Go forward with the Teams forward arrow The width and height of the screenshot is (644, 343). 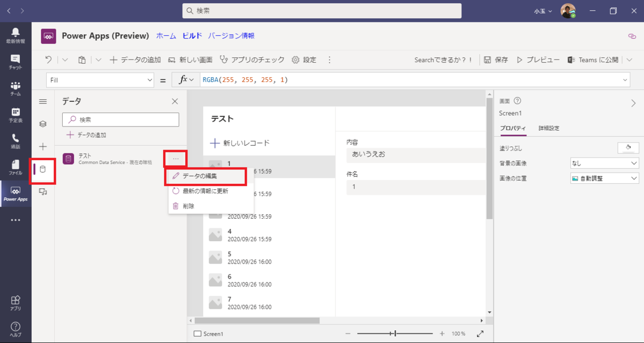click(x=22, y=11)
